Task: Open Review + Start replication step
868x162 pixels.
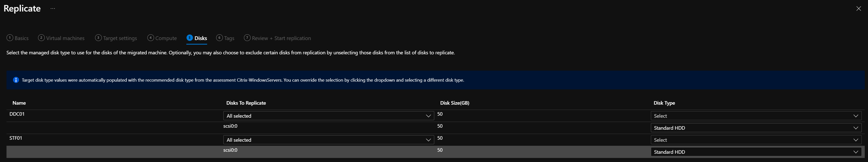Action: pyautogui.click(x=277, y=38)
